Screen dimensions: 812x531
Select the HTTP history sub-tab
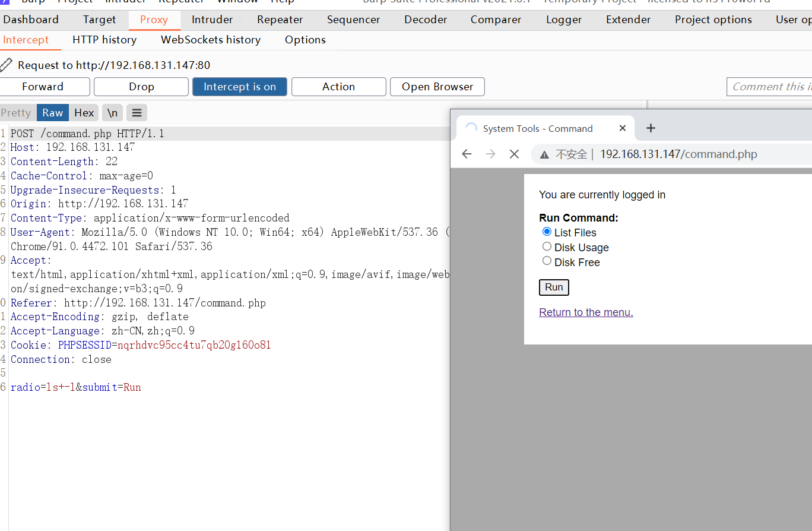click(x=104, y=40)
